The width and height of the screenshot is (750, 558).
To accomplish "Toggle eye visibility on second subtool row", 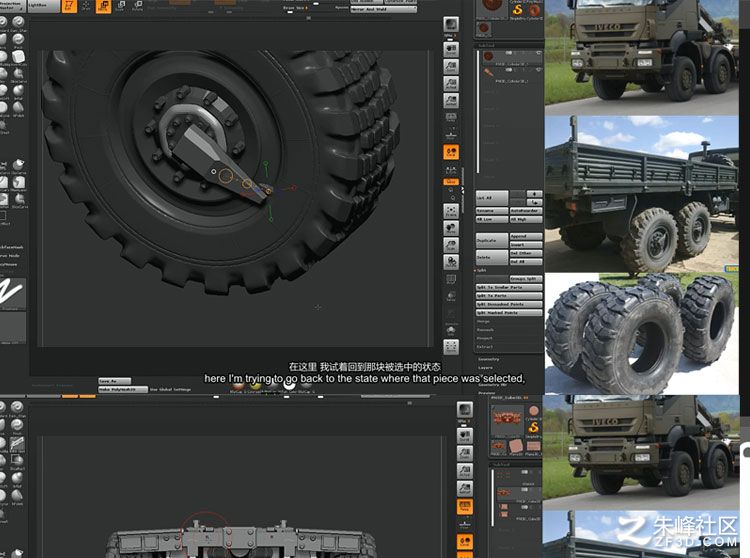I will tap(539, 70).
